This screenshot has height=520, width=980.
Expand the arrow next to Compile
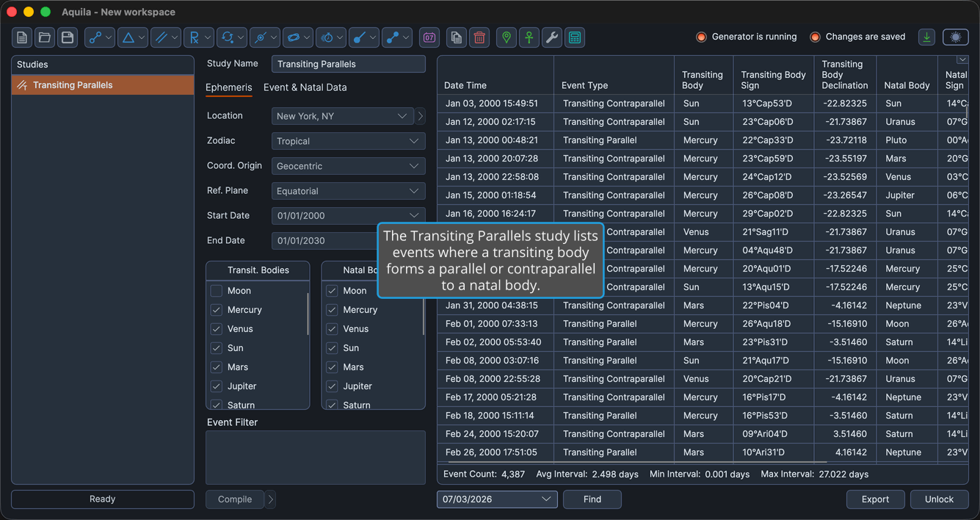tap(270, 499)
